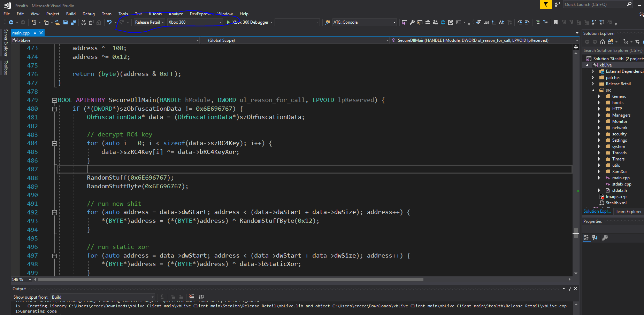Click the Home icon in Solution Explorer toolbar
Image resolution: width=644 pixels, height=315 pixels.
pyautogui.click(x=603, y=41)
